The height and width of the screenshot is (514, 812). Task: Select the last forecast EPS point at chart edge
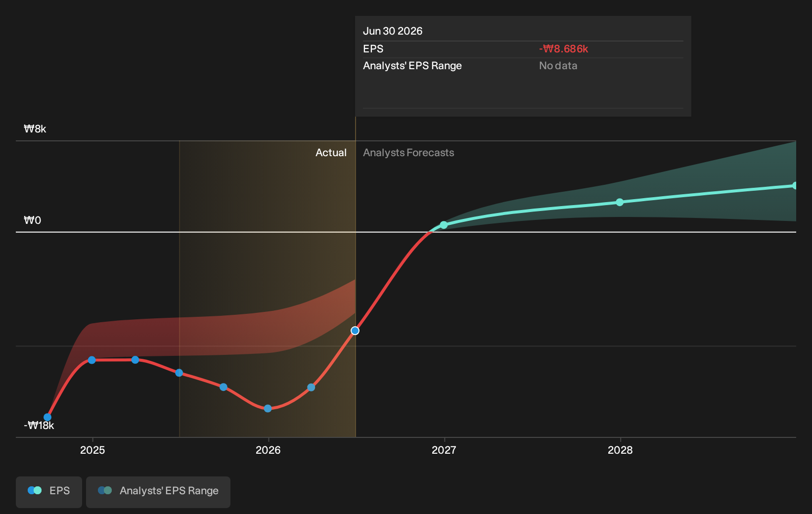click(x=795, y=185)
